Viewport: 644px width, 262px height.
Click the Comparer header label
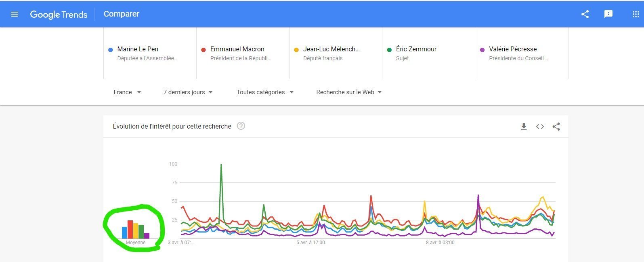pyautogui.click(x=121, y=14)
